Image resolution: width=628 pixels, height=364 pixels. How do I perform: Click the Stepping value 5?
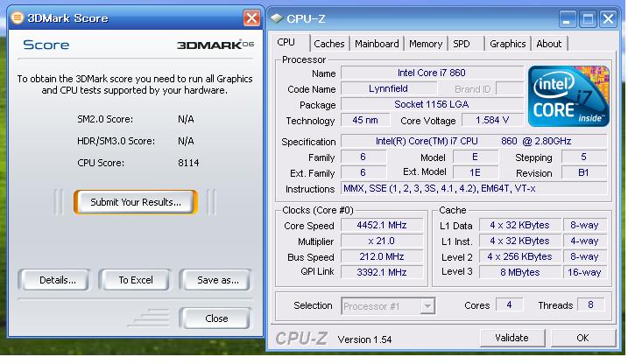584,157
